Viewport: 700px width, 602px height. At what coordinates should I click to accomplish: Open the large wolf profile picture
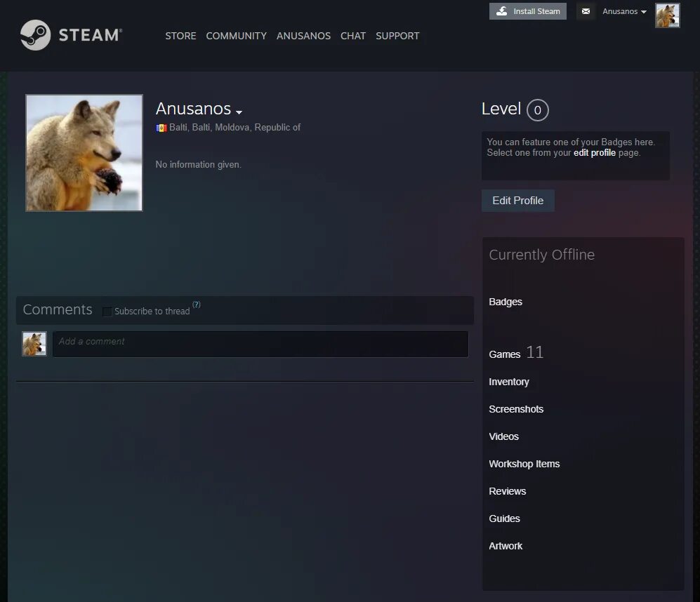pos(84,153)
